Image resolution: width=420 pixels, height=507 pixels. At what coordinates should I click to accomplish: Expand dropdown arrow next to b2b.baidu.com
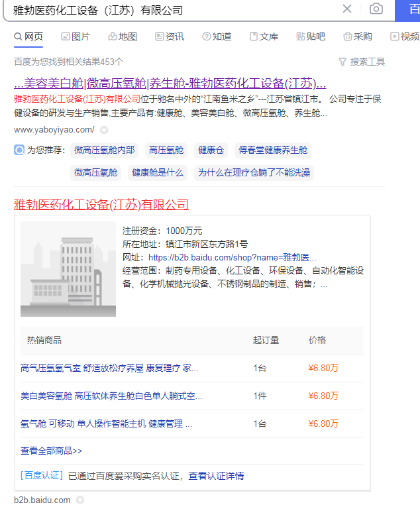coord(80,500)
